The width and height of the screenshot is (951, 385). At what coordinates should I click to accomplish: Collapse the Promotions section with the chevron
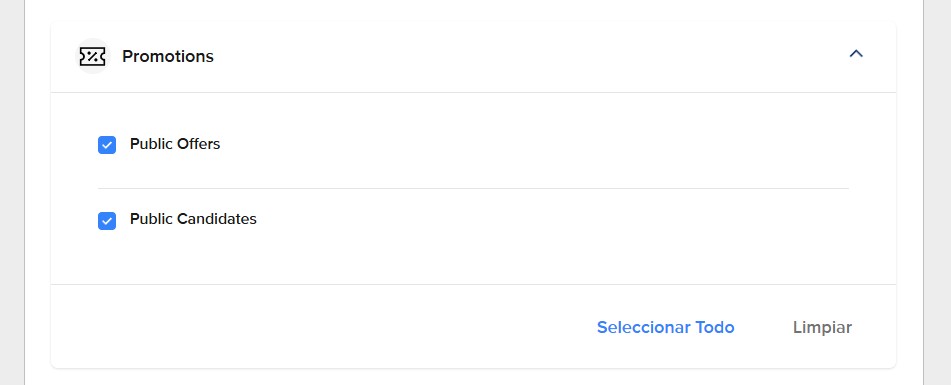coord(856,54)
